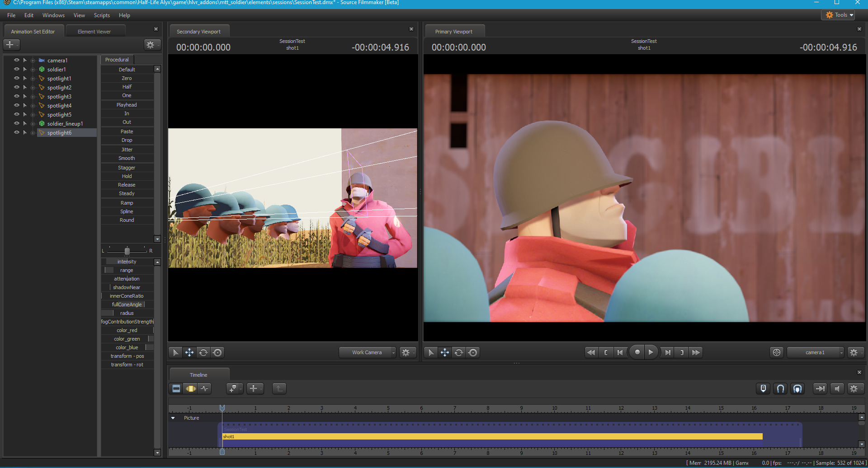
Task: Click the timeline snap magnet icon
Action: [x=780, y=388]
